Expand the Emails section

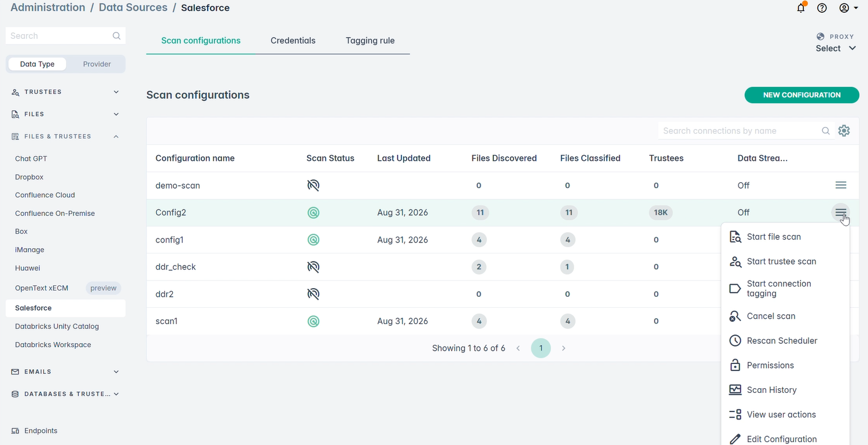click(65, 372)
